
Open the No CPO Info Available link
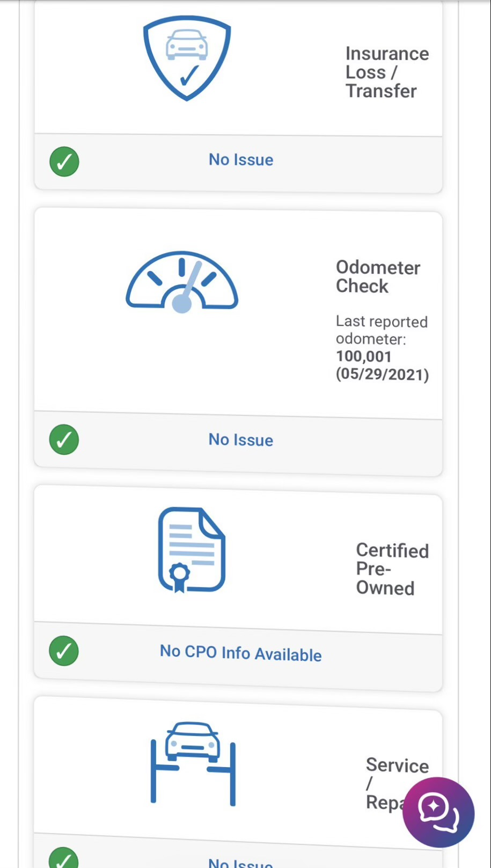tap(241, 653)
